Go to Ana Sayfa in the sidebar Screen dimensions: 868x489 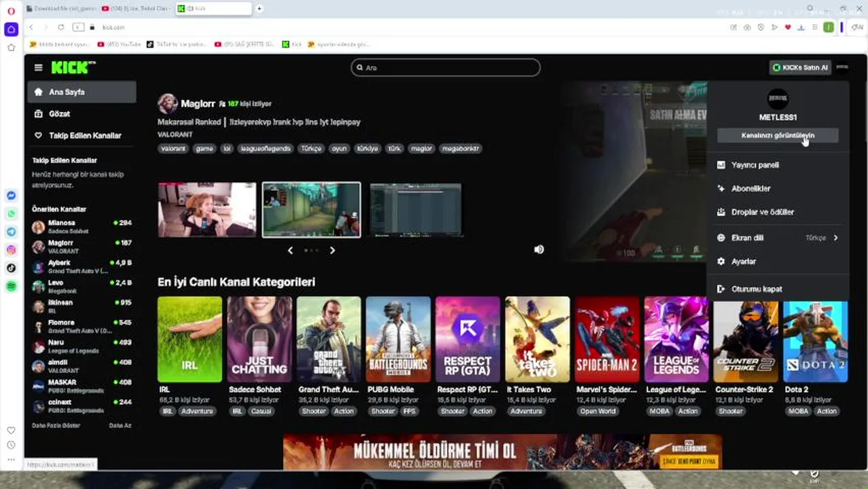click(x=82, y=92)
